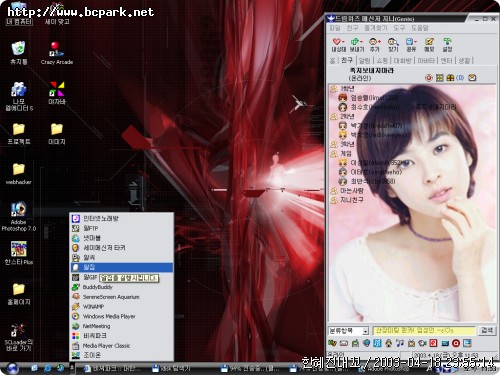
Task: Switch to the 아바타 tab in Genie
Action: [x=426, y=60]
